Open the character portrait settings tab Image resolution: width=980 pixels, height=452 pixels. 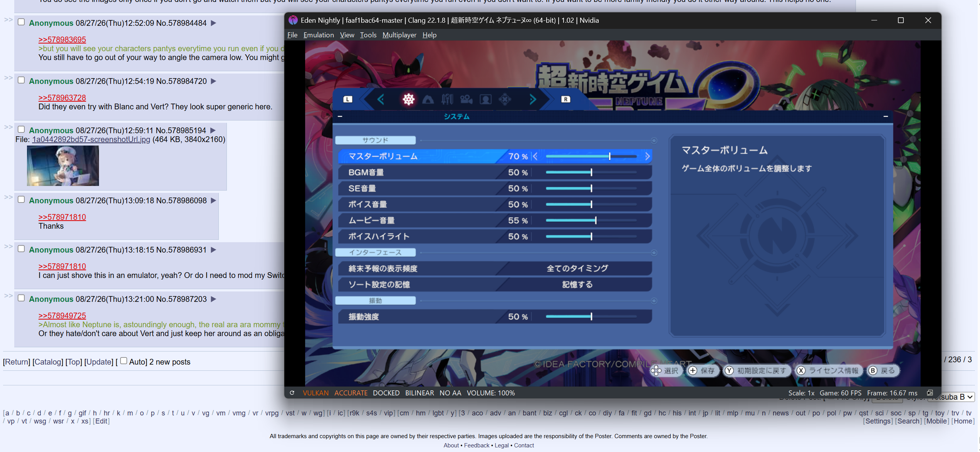point(485,100)
